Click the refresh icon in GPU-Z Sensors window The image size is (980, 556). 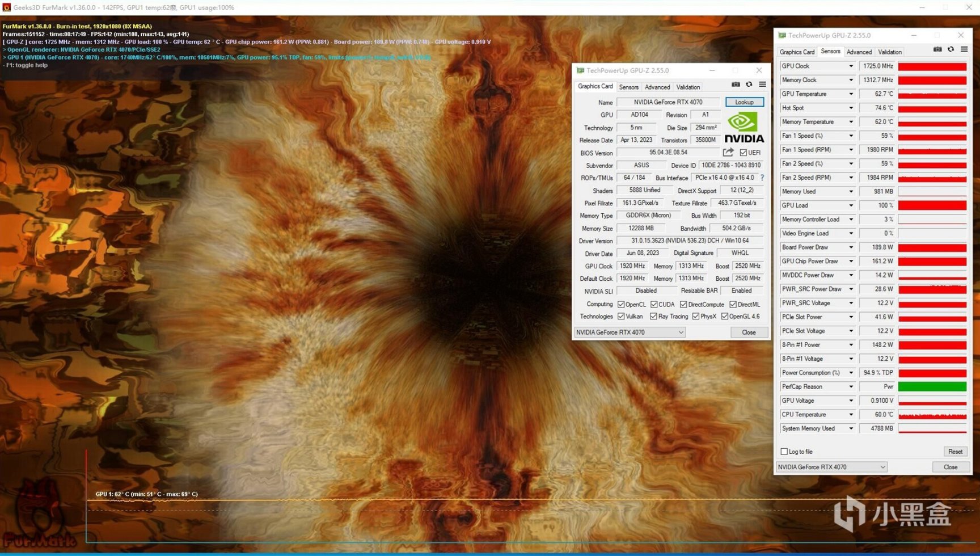tap(951, 49)
